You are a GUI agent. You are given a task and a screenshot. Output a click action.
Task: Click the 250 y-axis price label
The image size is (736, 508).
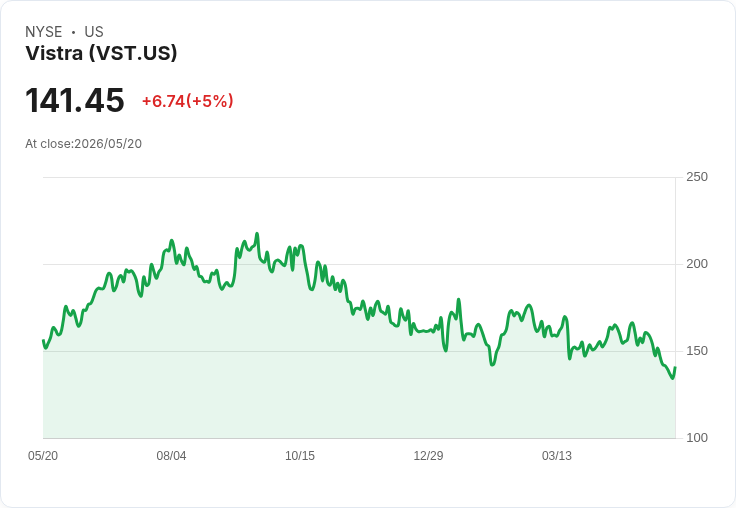pyautogui.click(x=697, y=177)
